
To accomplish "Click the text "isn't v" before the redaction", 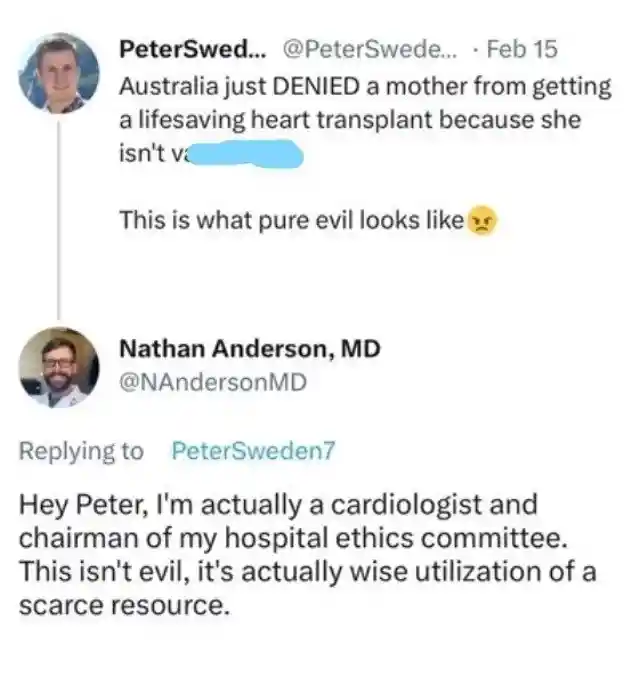I will coord(153,153).
